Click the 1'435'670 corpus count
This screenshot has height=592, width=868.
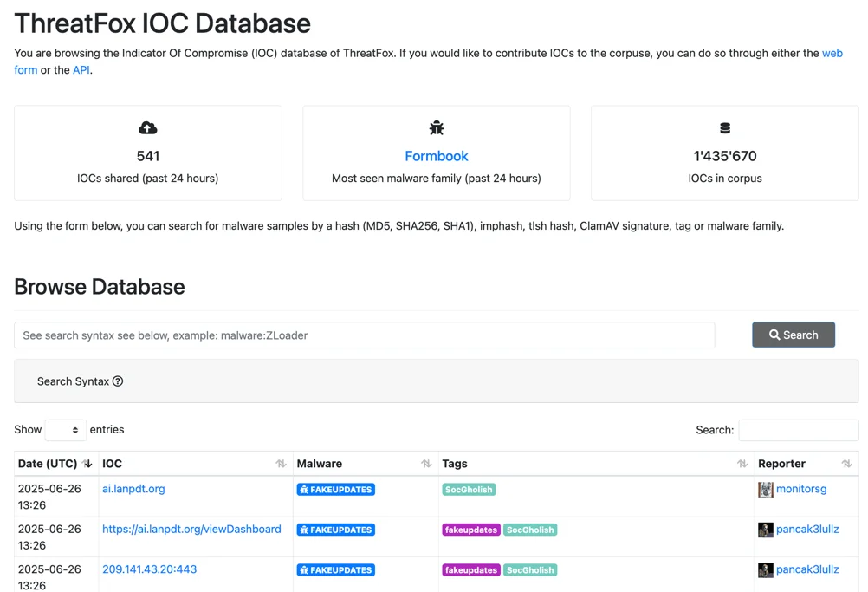point(724,156)
